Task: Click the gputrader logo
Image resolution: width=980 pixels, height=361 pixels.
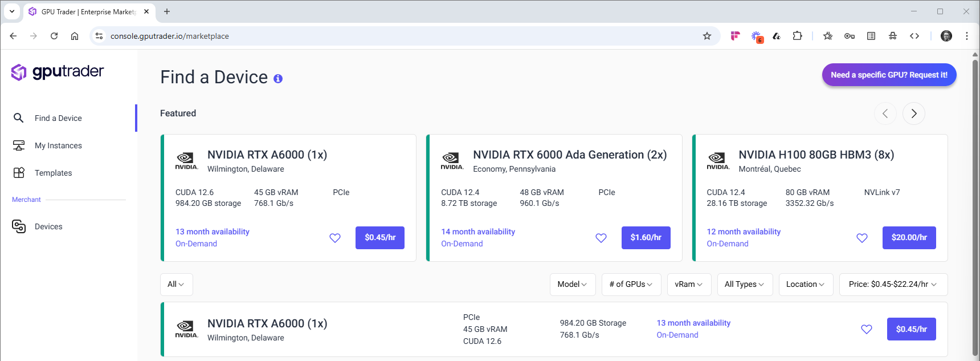Action: click(x=58, y=72)
